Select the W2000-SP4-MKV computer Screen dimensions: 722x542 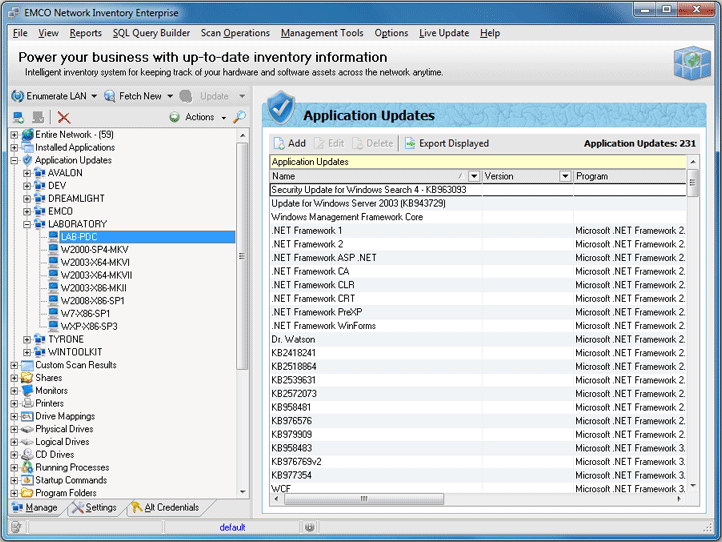coord(94,250)
